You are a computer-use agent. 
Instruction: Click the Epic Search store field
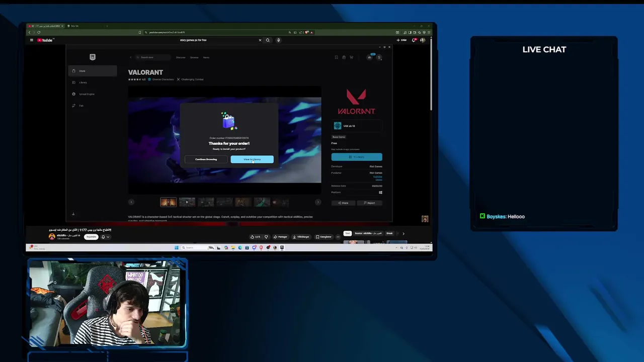point(153,57)
